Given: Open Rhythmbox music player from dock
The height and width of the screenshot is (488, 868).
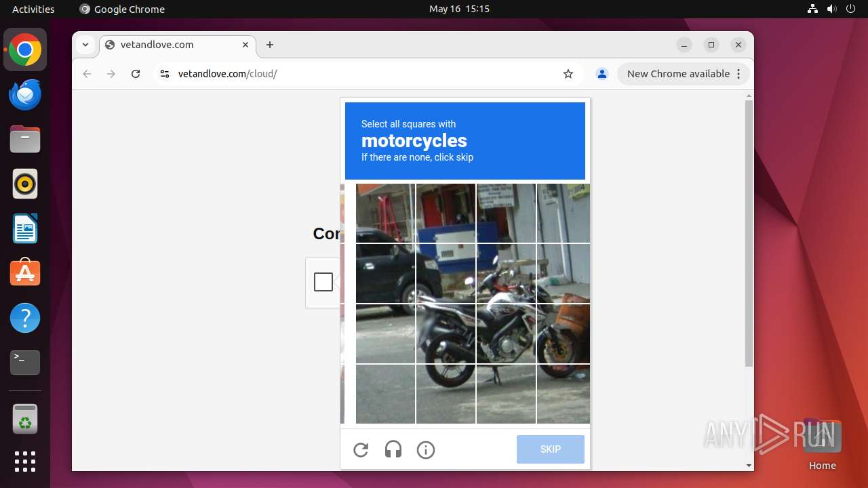Looking at the screenshot, I should pyautogui.click(x=25, y=184).
